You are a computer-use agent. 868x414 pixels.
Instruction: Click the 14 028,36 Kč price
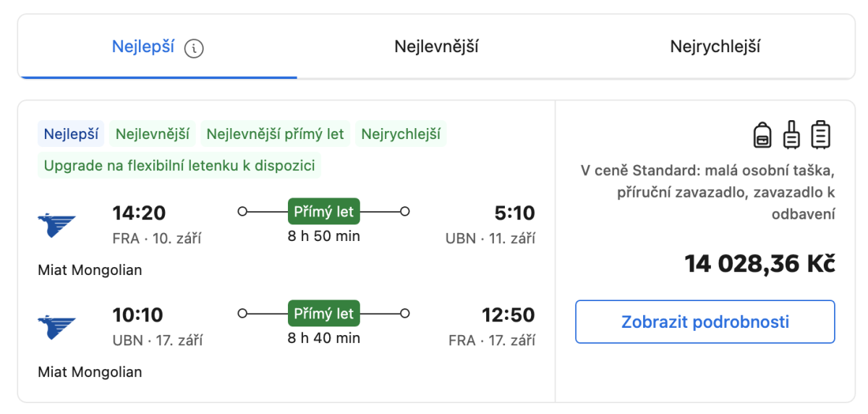[759, 264]
